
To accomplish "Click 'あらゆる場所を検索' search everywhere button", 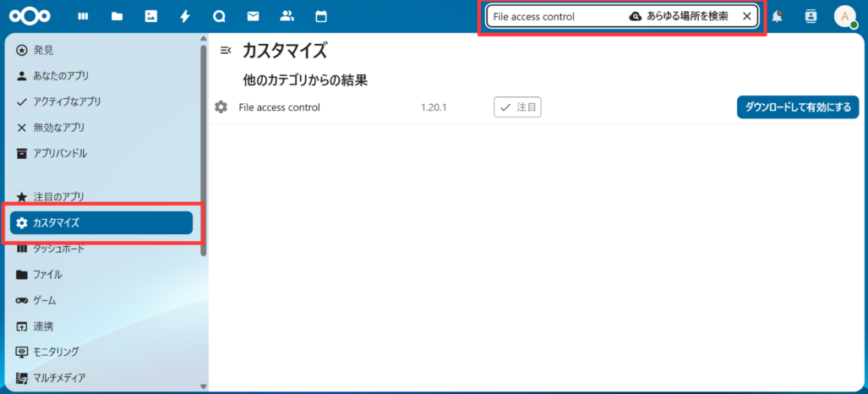I will click(680, 16).
